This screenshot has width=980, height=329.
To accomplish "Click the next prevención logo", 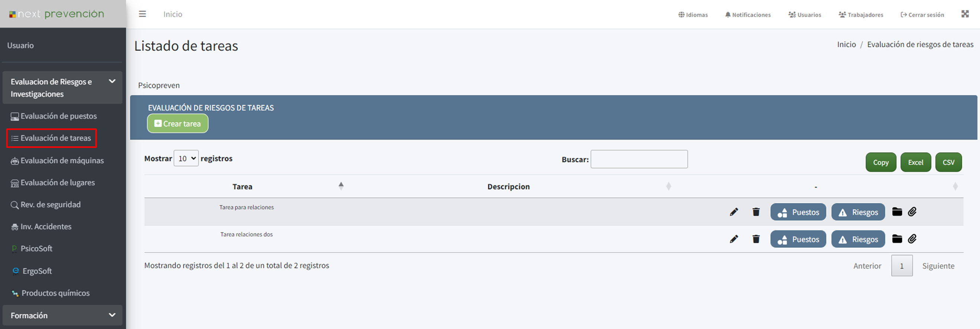I will [x=57, y=14].
